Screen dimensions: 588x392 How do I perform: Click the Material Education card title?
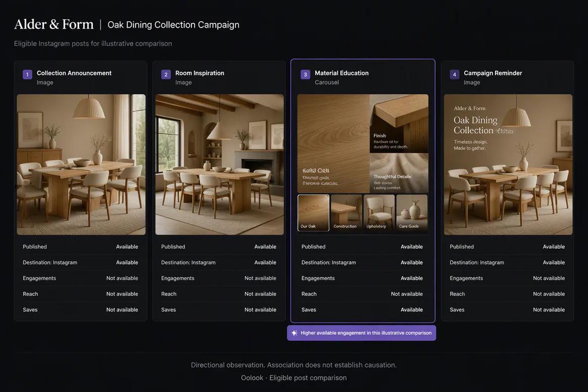click(x=341, y=73)
